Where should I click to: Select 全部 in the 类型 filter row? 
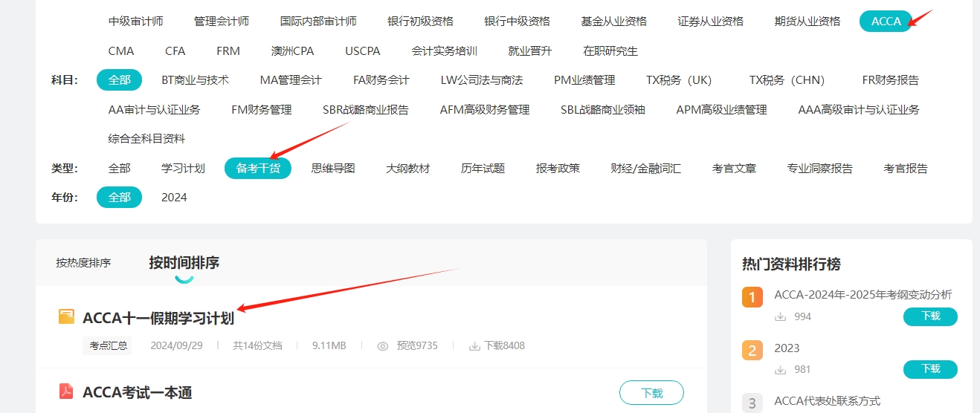click(x=119, y=169)
